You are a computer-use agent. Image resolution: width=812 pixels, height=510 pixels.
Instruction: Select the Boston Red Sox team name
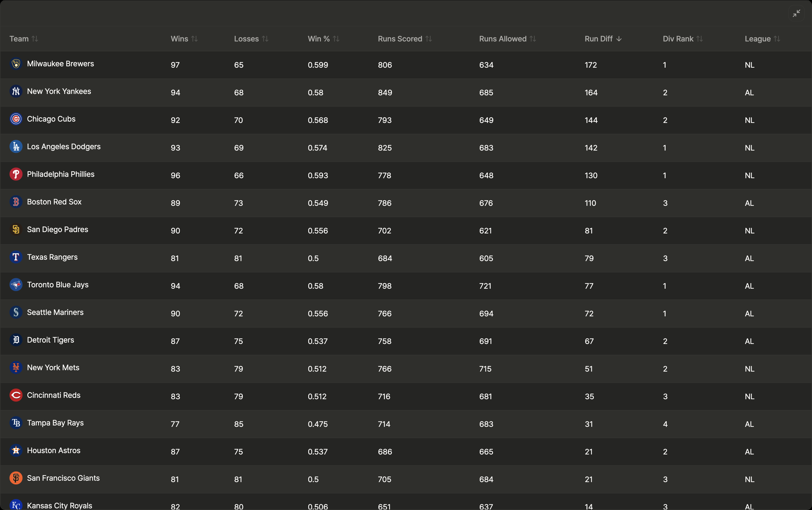(54, 202)
